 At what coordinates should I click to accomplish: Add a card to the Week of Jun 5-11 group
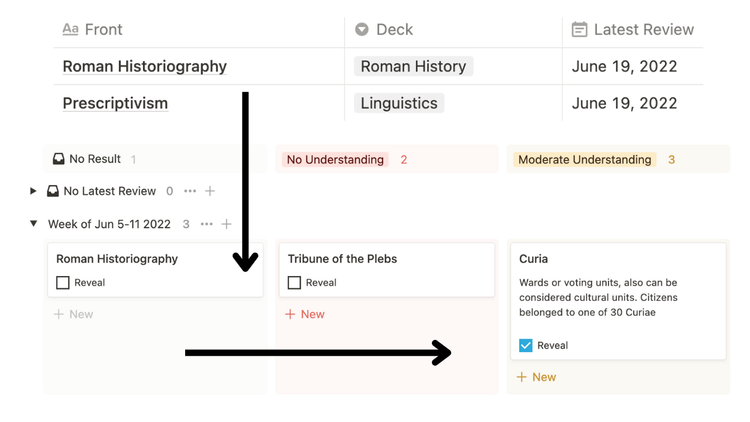tap(227, 224)
